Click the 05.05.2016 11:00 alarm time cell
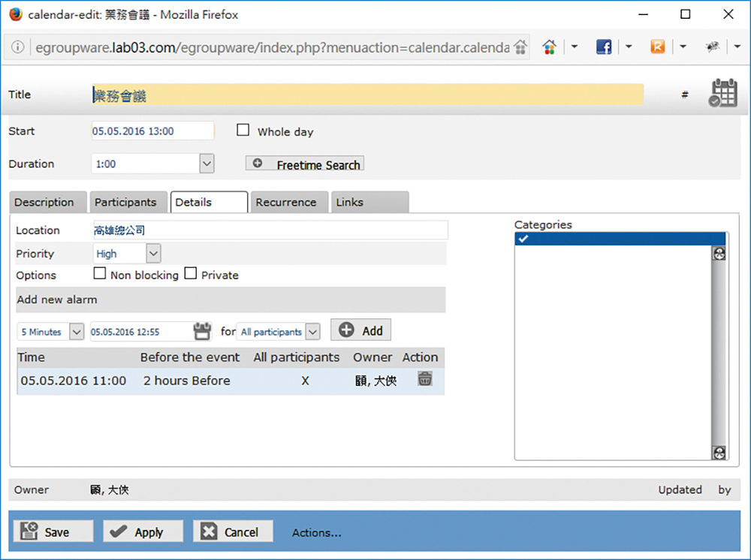 74,381
